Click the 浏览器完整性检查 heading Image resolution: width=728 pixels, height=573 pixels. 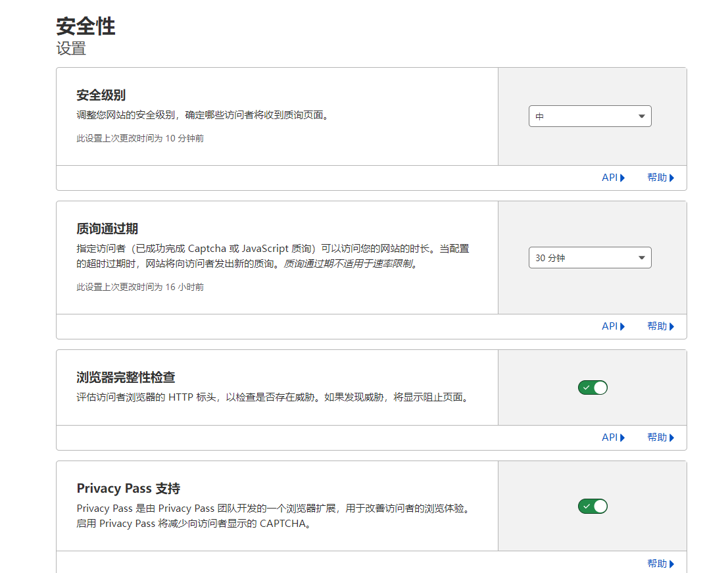pos(126,378)
